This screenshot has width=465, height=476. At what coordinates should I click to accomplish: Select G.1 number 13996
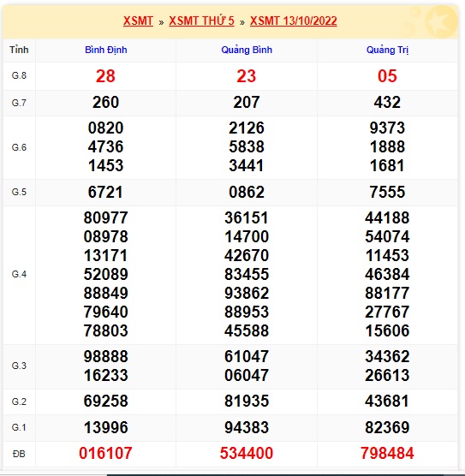105,428
